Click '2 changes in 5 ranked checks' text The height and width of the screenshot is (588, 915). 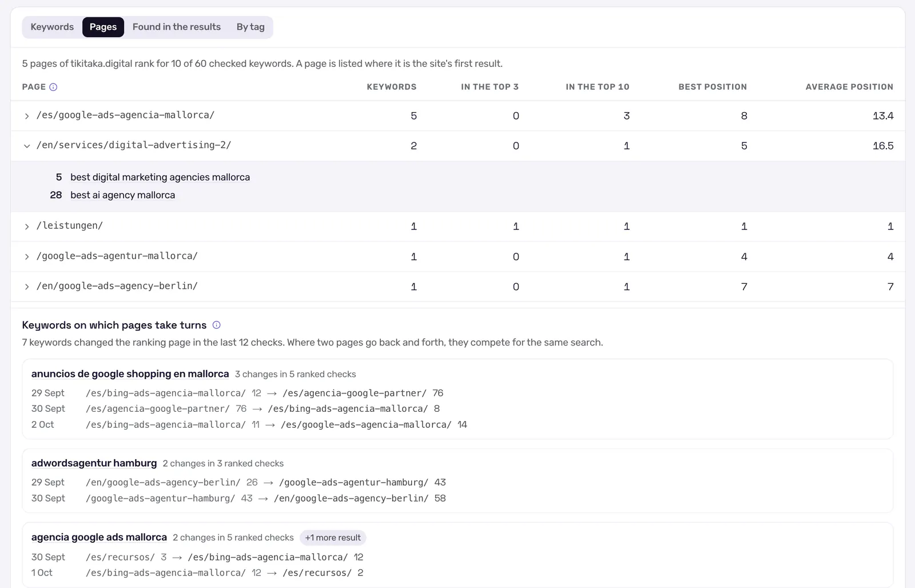point(233,538)
